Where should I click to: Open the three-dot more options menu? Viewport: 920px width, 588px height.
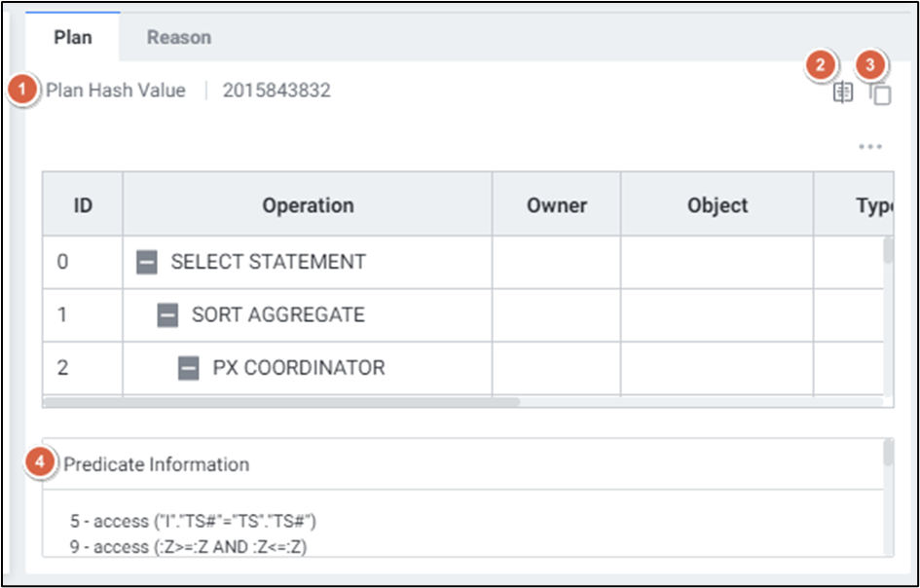coord(869,147)
